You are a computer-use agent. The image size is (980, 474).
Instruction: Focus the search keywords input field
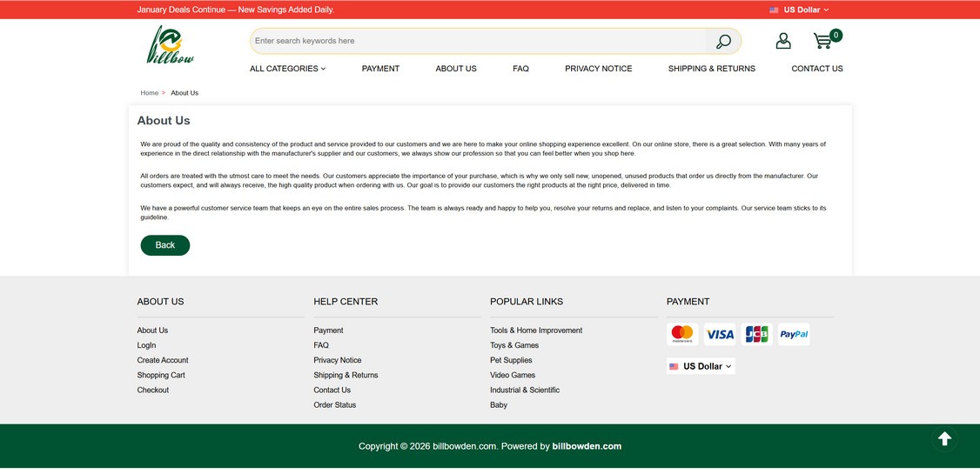478,41
